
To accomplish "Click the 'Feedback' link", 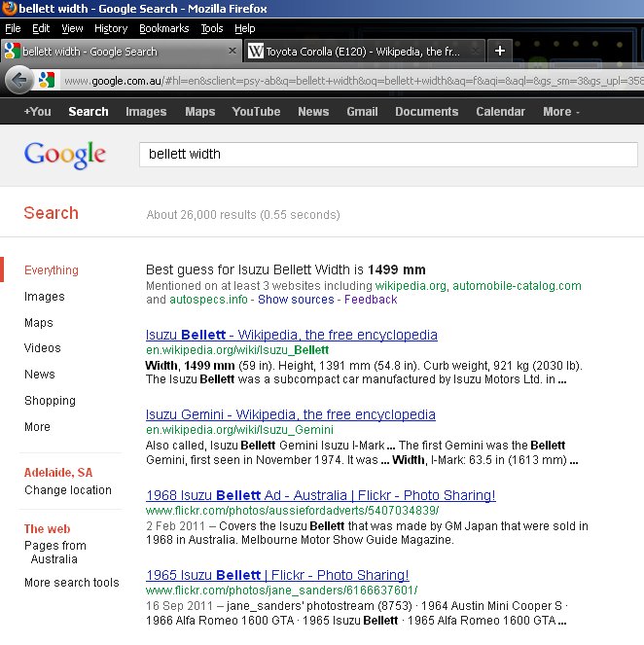I will 371,300.
